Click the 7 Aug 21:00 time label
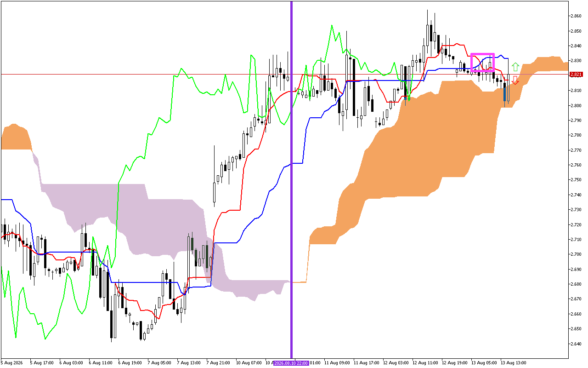588x368 pixels. click(x=218, y=363)
